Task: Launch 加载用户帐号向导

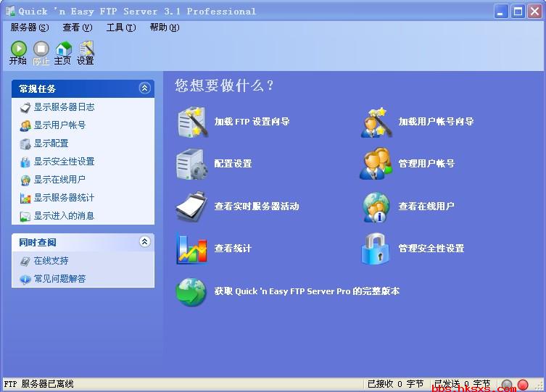Action: [436, 122]
